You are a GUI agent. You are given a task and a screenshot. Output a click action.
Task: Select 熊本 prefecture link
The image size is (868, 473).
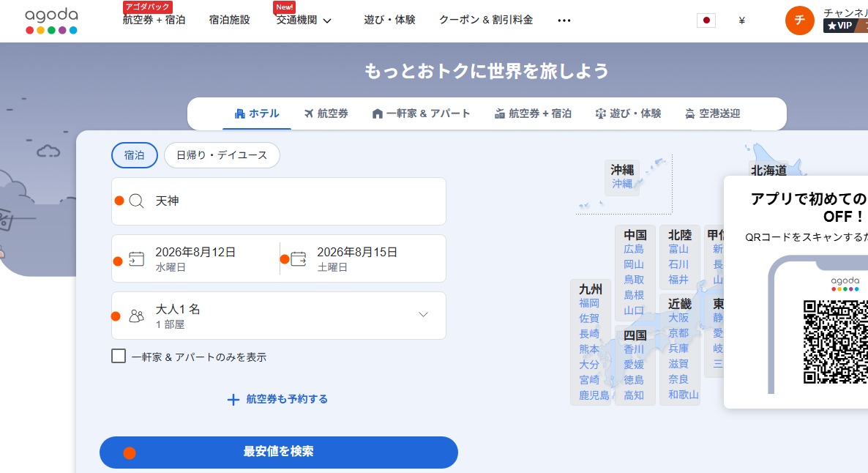pos(589,349)
